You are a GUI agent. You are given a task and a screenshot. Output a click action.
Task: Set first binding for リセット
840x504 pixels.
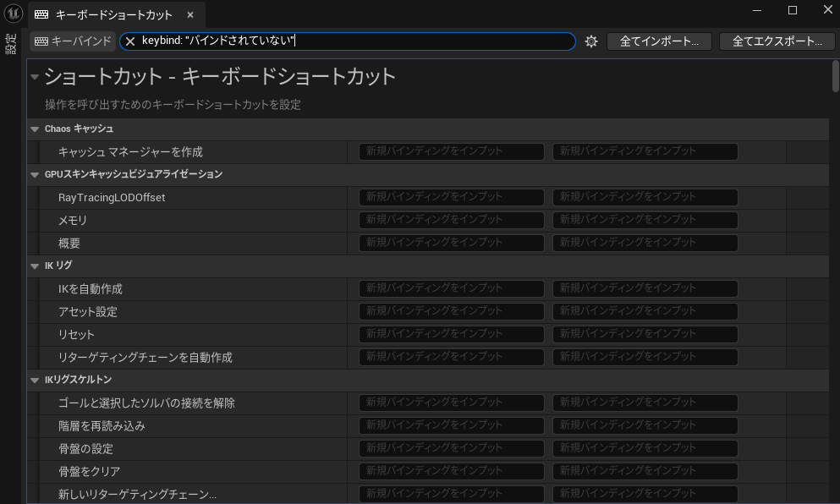tap(452, 334)
